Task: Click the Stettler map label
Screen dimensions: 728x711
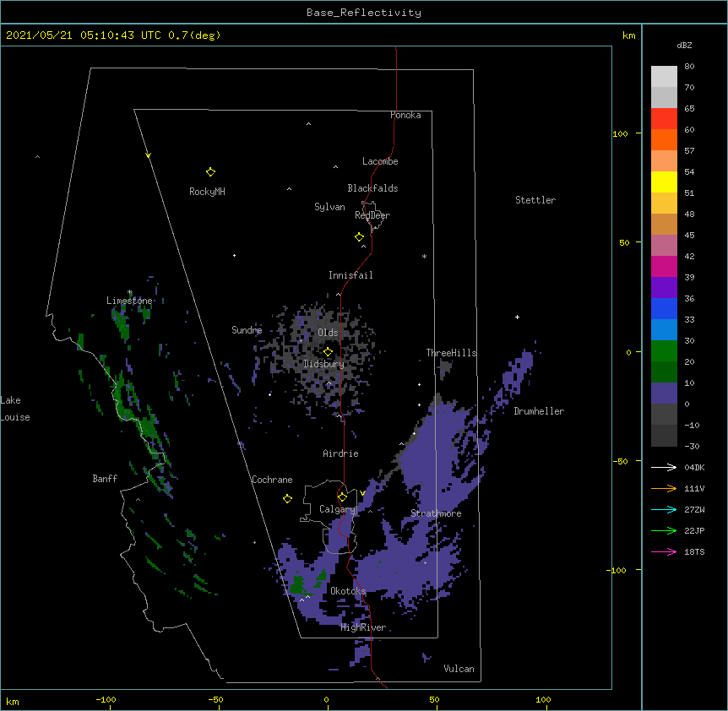Action: [535, 200]
